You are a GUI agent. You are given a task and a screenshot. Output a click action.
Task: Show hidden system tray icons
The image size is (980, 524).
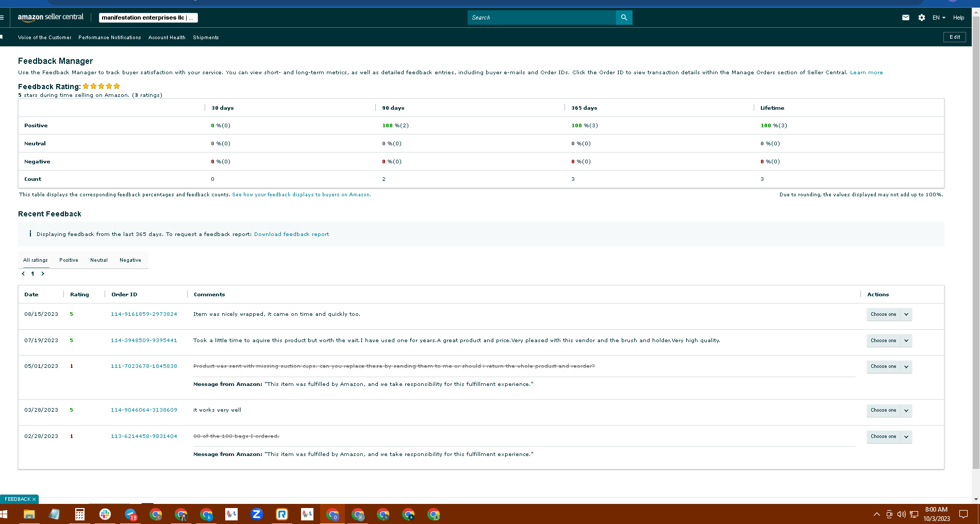click(876, 514)
